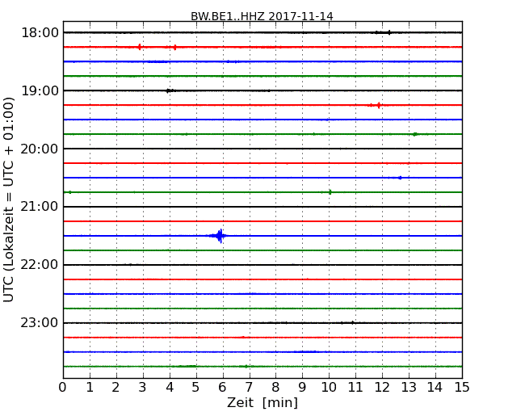This screenshot has height=420, width=525.
Task: Click the black spike near minute 4 on 19:00 trace
Action: 169,90
